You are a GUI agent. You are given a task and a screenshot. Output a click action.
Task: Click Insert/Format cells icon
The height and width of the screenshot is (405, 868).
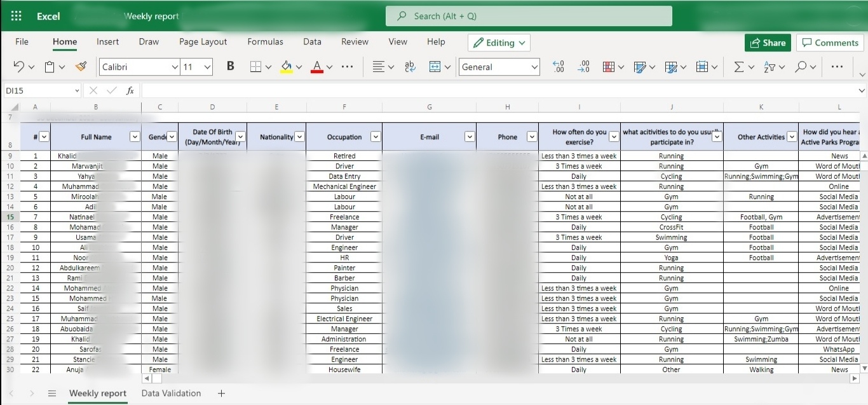click(702, 67)
